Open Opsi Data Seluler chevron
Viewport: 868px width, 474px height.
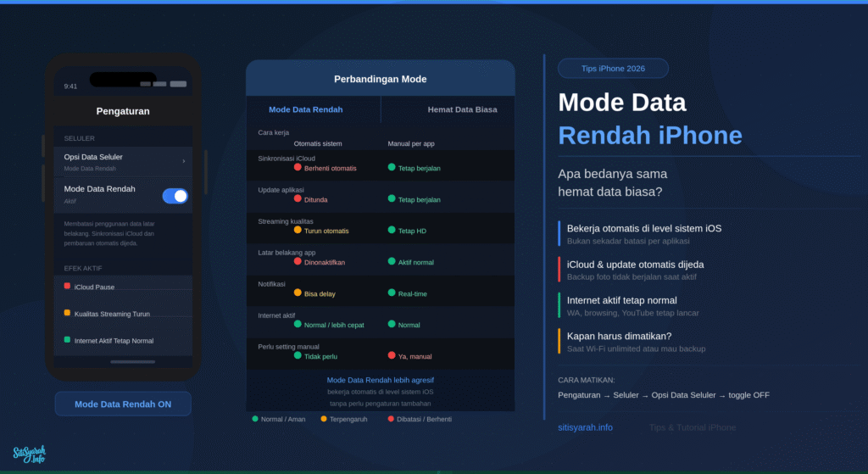pyautogui.click(x=183, y=161)
